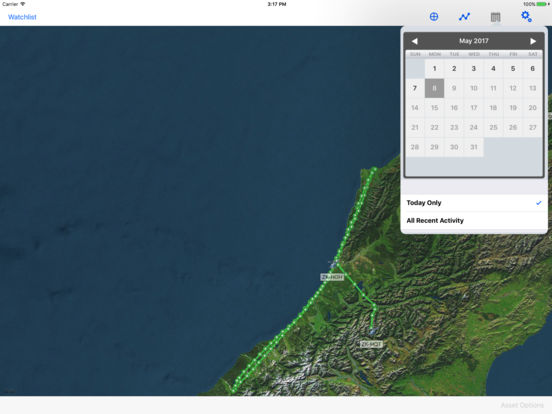552x414 pixels.
Task: Select May 4 in calendar
Action: [x=493, y=68]
